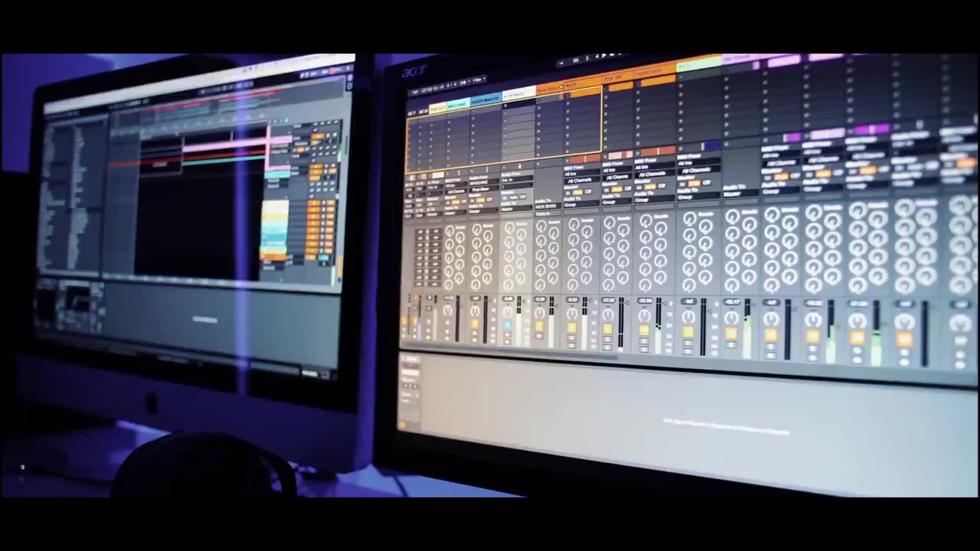Screen dimensions: 980x551
Task: Solo the green track in mixer
Action: 688,342
